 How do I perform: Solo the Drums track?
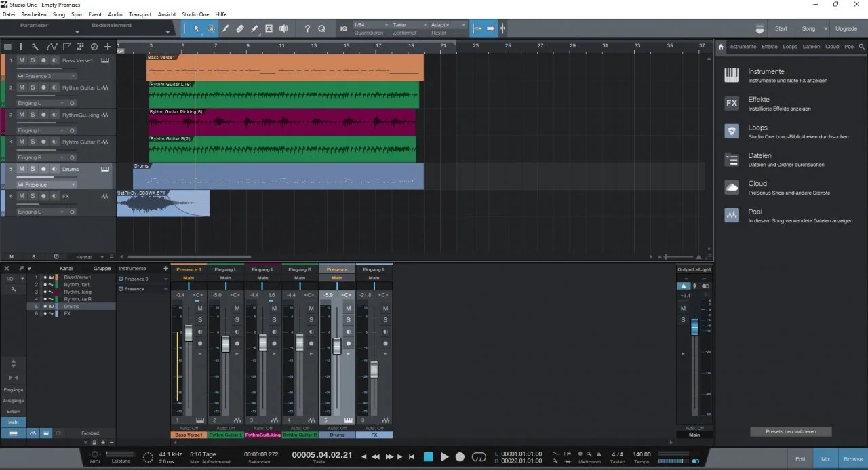tap(33, 169)
